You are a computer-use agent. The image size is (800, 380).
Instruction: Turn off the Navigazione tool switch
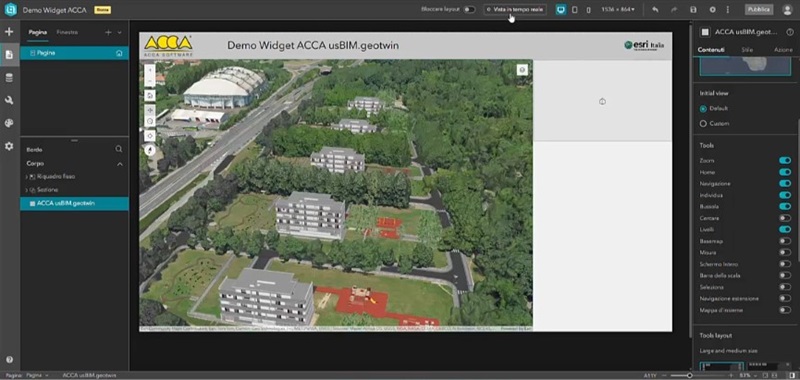pos(785,184)
